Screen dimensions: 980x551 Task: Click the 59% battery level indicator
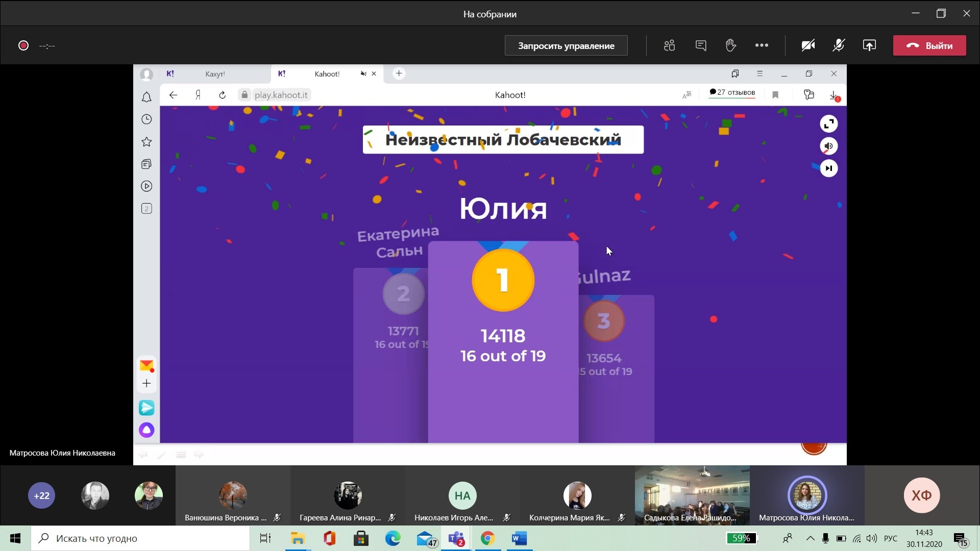pos(742,538)
